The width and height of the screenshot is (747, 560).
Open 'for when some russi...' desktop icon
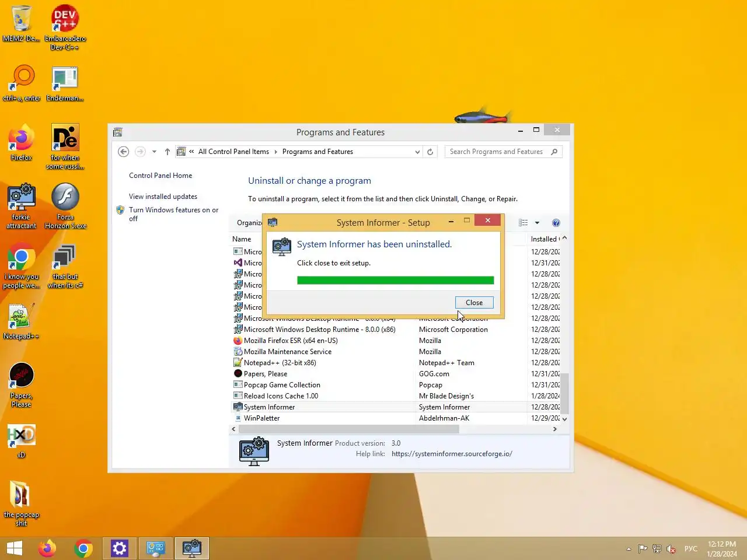[x=65, y=146]
